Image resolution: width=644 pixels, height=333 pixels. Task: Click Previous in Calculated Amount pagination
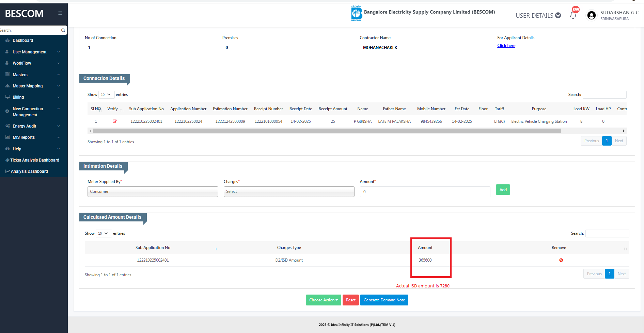tap(594, 274)
